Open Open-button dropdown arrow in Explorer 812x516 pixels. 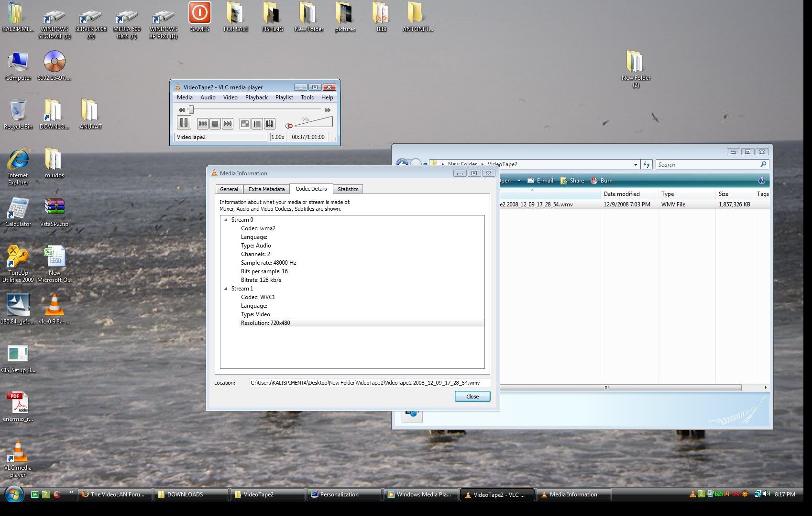coord(519,181)
